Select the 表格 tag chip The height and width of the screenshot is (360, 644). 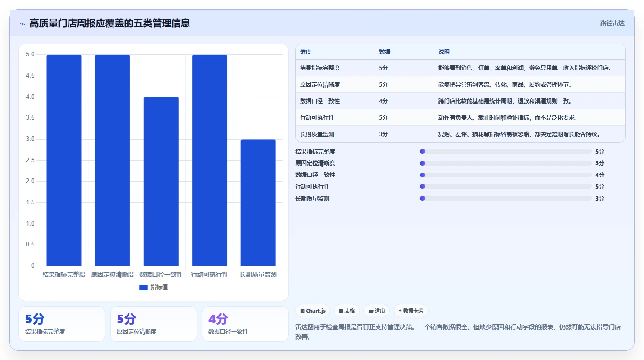point(347,311)
